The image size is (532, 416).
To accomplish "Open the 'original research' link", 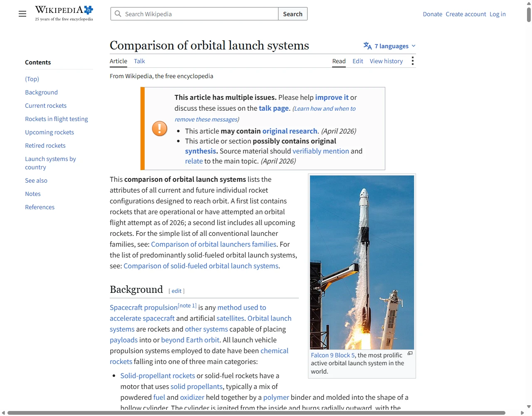I will tap(290, 131).
